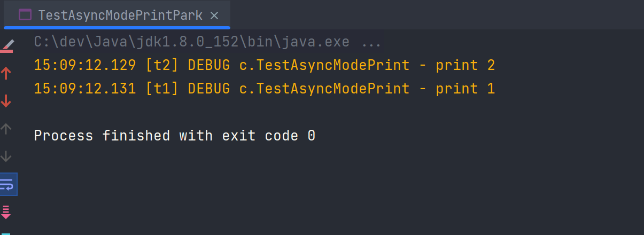Click the 15:09:12.131 timestamp
The image size is (644, 235).
pos(84,89)
